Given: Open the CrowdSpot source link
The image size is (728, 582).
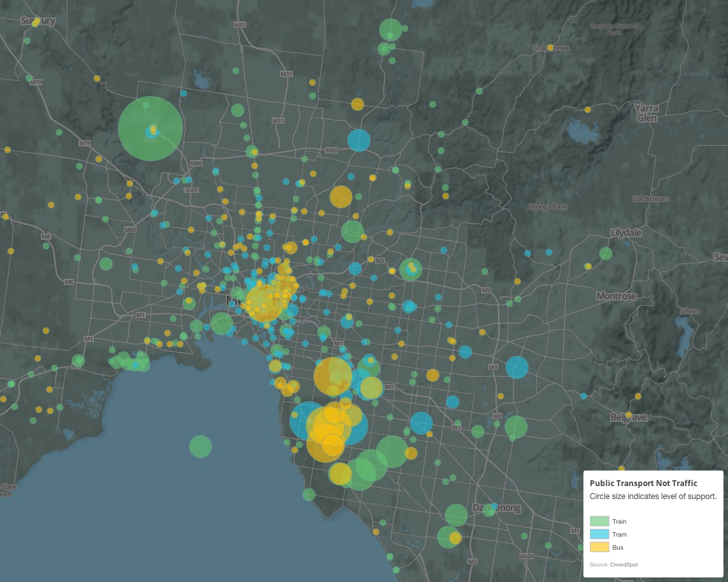Looking at the screenshot, I should tap(624, 564).
